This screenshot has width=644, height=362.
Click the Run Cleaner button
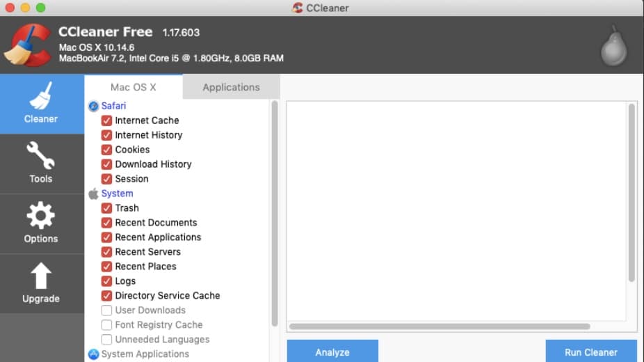click(x=591, y=352)
